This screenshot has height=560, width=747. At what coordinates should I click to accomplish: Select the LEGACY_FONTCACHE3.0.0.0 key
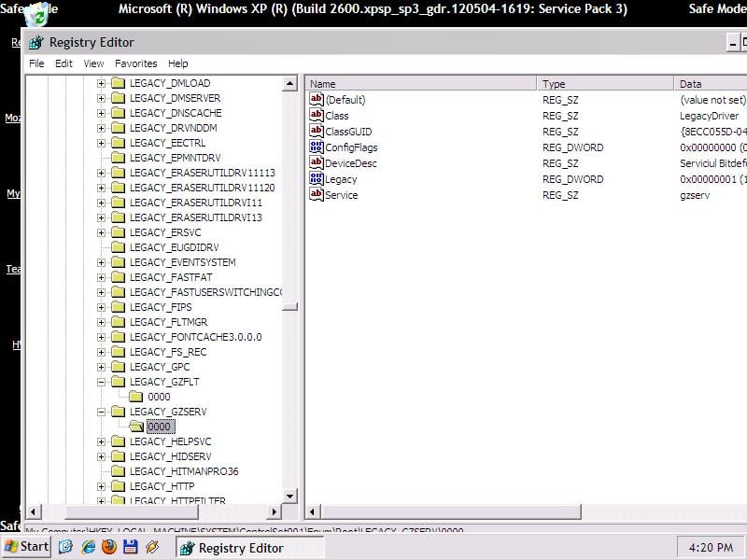[x=195, y=337]
